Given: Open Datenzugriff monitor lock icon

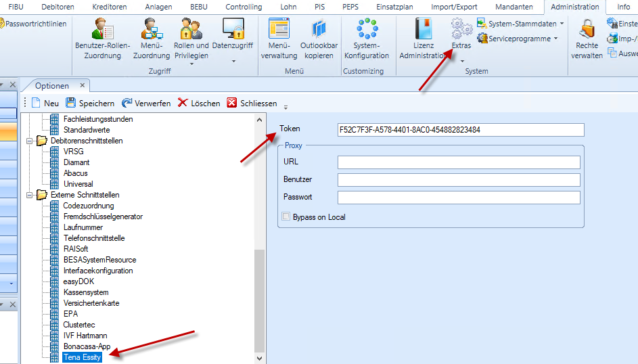Looking at the screenshot, I should coord(233,29).
